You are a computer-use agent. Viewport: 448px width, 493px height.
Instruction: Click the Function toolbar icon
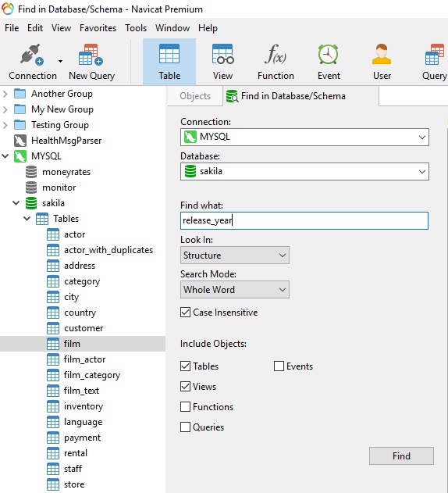click(x=276, y=55)
